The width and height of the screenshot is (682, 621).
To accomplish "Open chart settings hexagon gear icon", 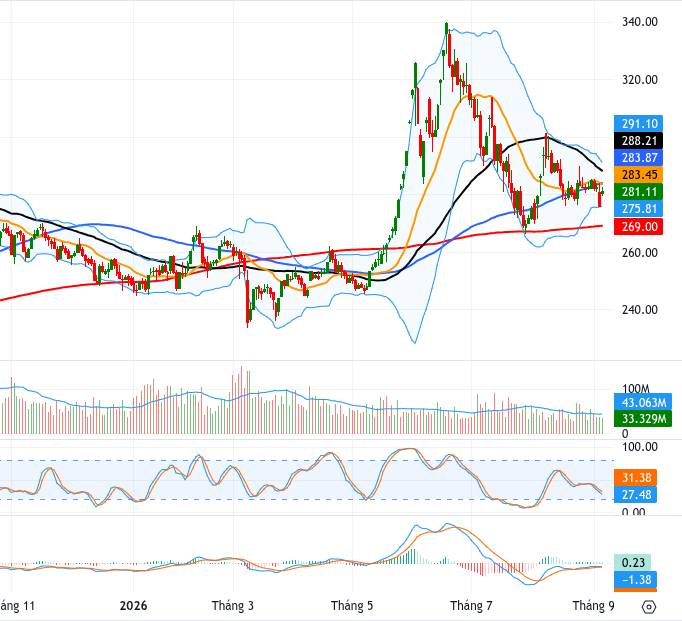I will click(649, 606).
